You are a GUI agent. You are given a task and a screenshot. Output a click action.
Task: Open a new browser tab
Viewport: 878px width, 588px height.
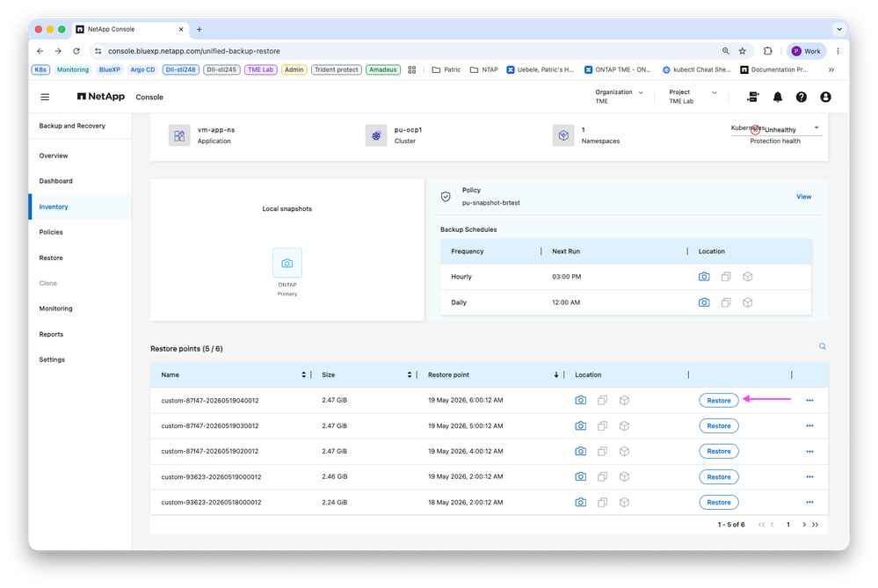tap(199, 29)
